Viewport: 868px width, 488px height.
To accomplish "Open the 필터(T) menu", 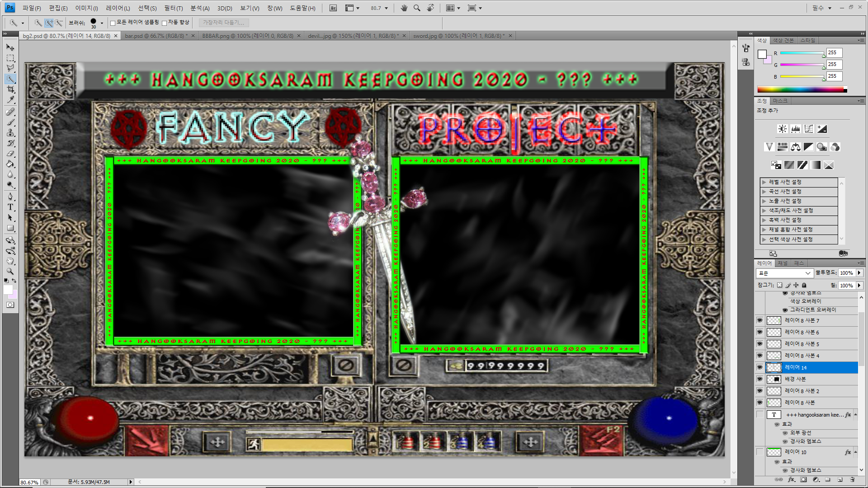I will tap(173, 8).
